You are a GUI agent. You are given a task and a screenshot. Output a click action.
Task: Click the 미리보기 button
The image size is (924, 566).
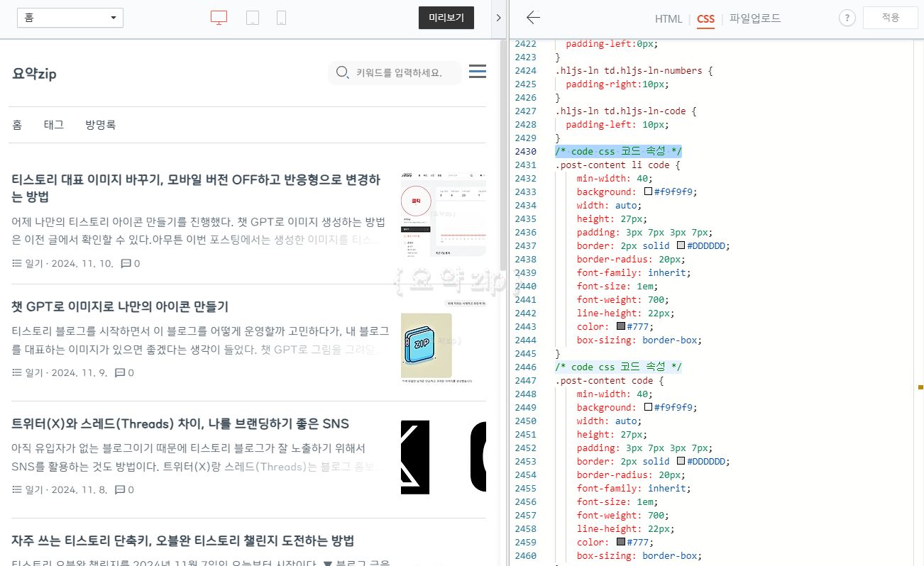tap(446, 18)
